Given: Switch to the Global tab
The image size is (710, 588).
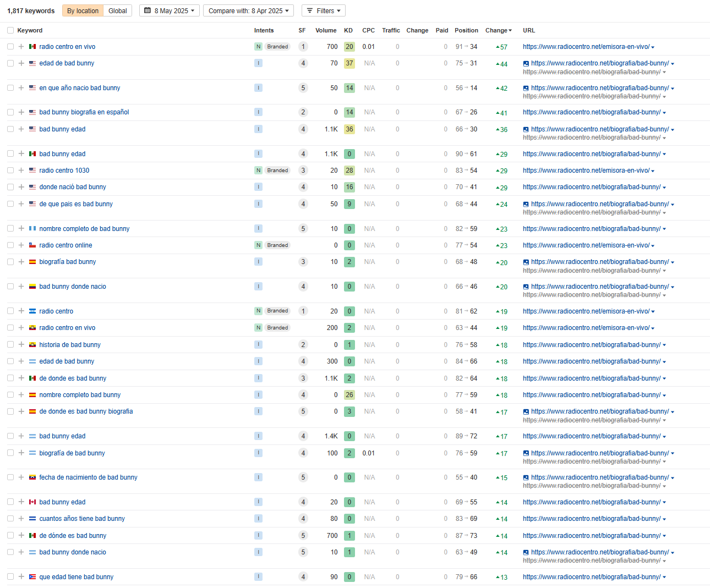Looking at the screenshot, I should tap(117, 10).
